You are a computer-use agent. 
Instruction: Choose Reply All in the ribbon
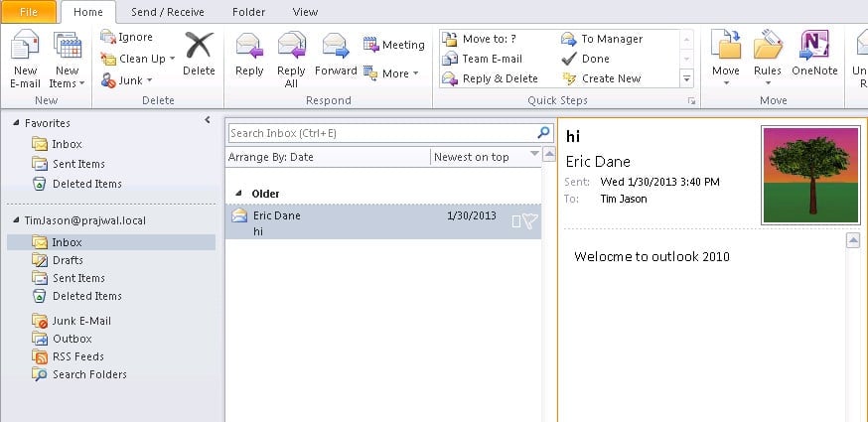[x=291, y=60]
